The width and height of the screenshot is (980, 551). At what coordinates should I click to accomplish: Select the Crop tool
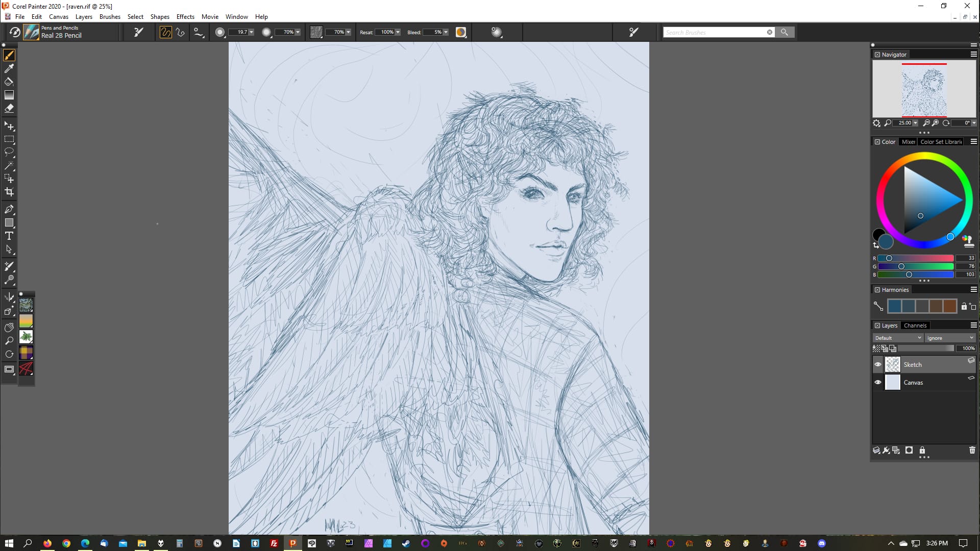click(9, 192)
